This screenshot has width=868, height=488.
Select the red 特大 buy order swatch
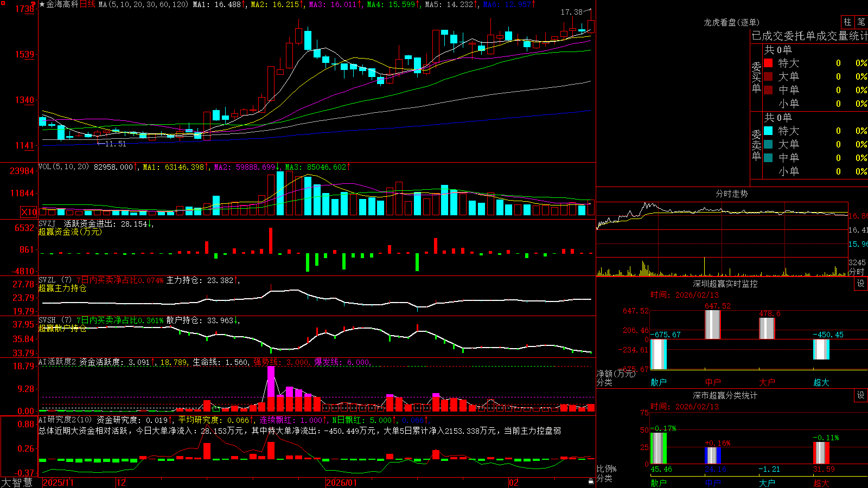click(x=768, y=63)
